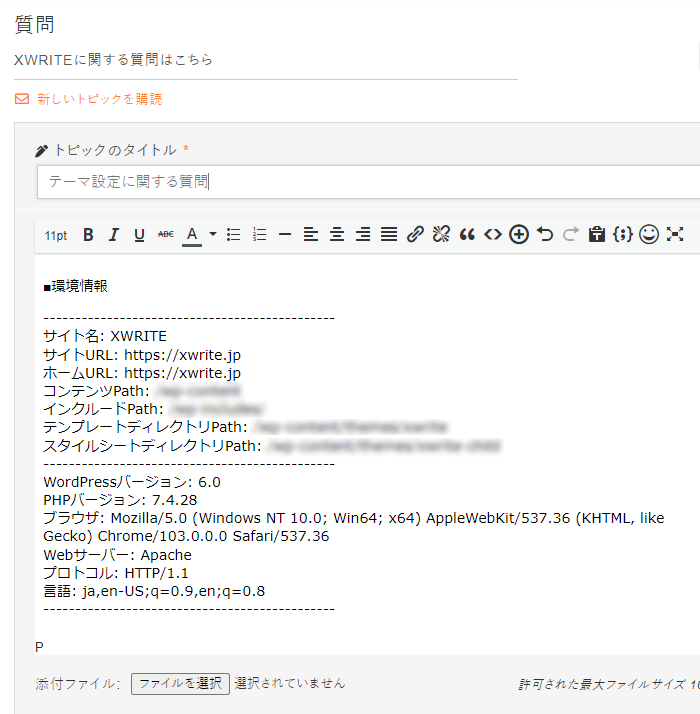
Task: Insert a numbered list
Action: click(x=260, y=235)
